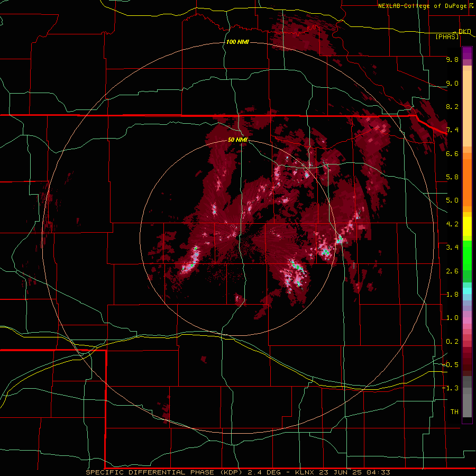Click the -0.5 scale value
This screenshot has width=476, height=476.
450,365
